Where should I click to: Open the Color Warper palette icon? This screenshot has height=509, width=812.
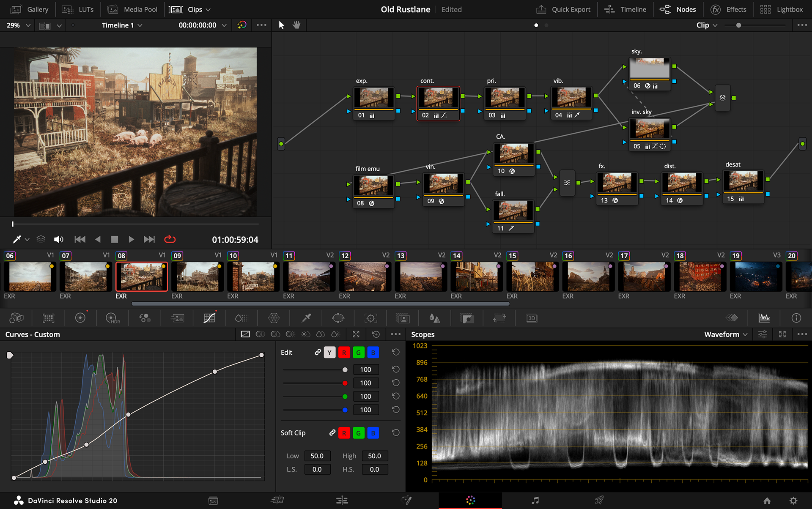tap(274, 318)
